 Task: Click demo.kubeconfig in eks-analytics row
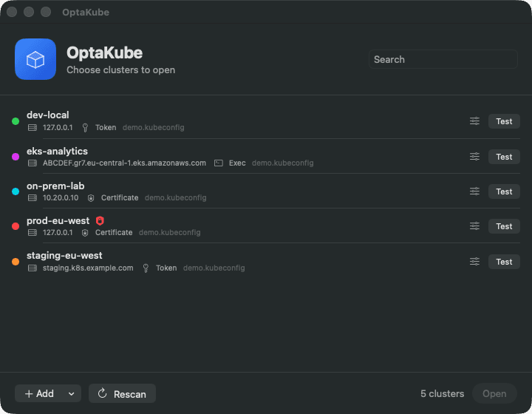click(x=282, y=163)
